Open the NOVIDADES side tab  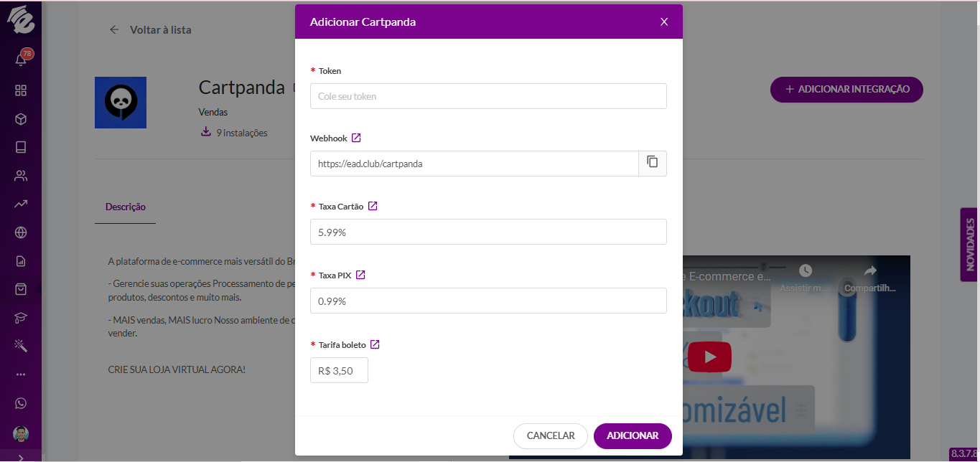pos(970,245)
